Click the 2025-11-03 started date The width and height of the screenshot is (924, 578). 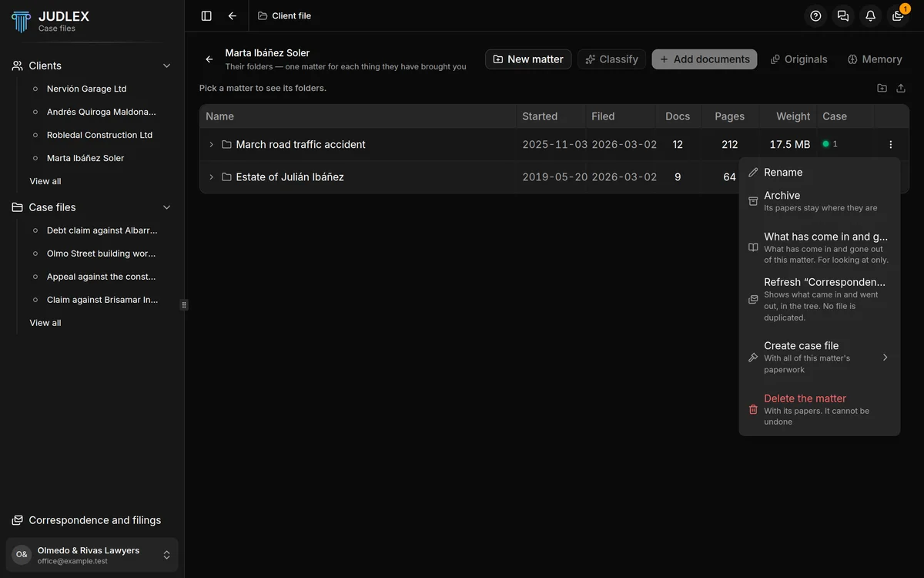tap(555, 144)
